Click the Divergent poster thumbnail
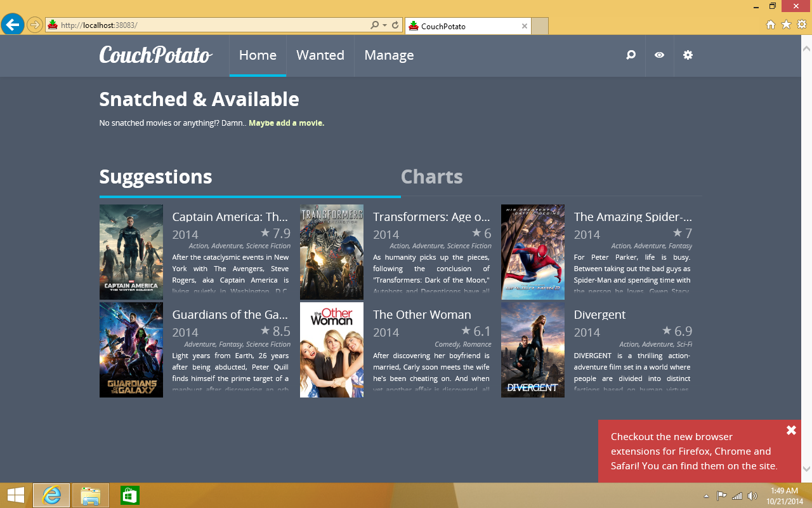Screen dimensions: 812x508 pos(533,350)
